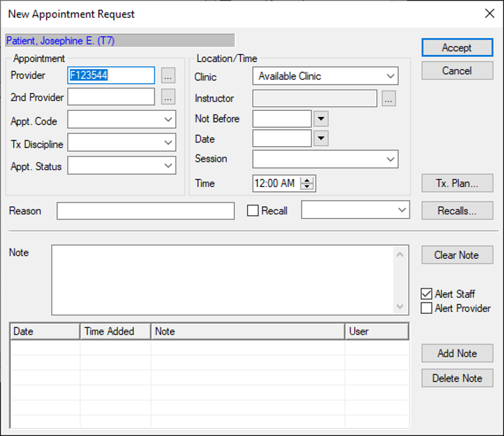
Task: Click the Instructor lookup ellipsis button
Action: [x=388, y=99]
